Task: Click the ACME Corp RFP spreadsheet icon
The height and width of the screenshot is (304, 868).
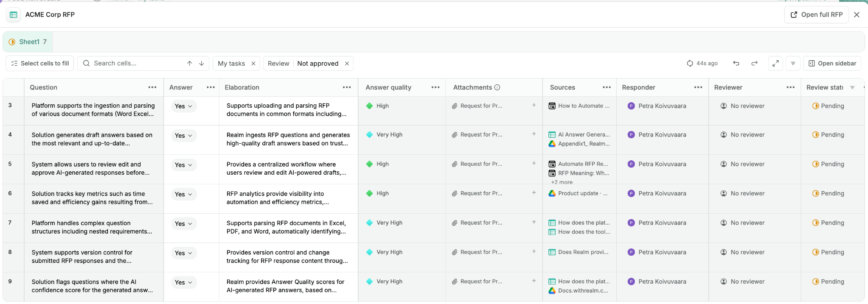Action: click(14, 14)
